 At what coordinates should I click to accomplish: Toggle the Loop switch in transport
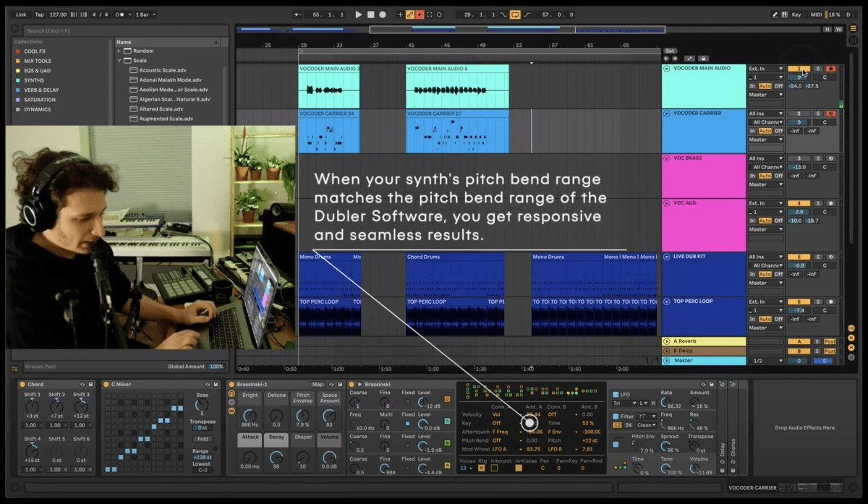[515, 14]
